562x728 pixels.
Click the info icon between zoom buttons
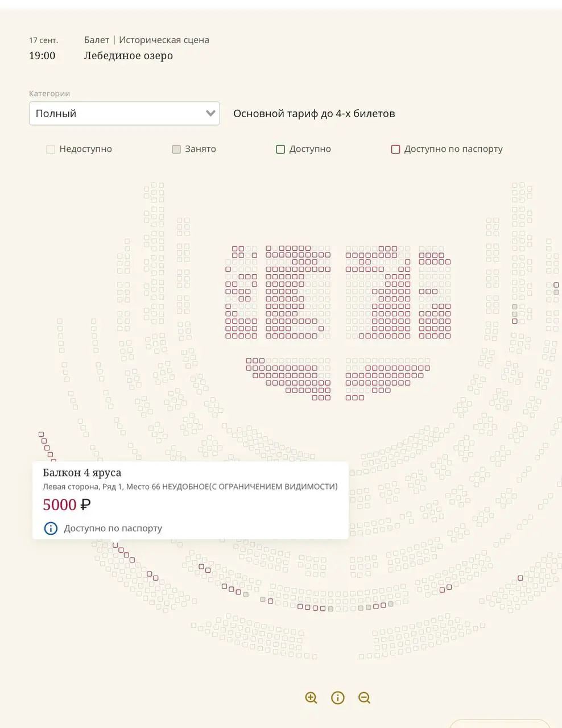point(338,698)
